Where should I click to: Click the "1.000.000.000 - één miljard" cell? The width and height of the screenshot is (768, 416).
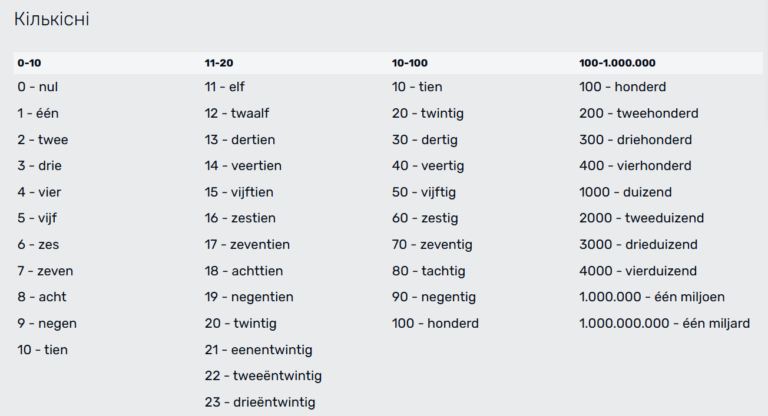[x=665, y=323]
